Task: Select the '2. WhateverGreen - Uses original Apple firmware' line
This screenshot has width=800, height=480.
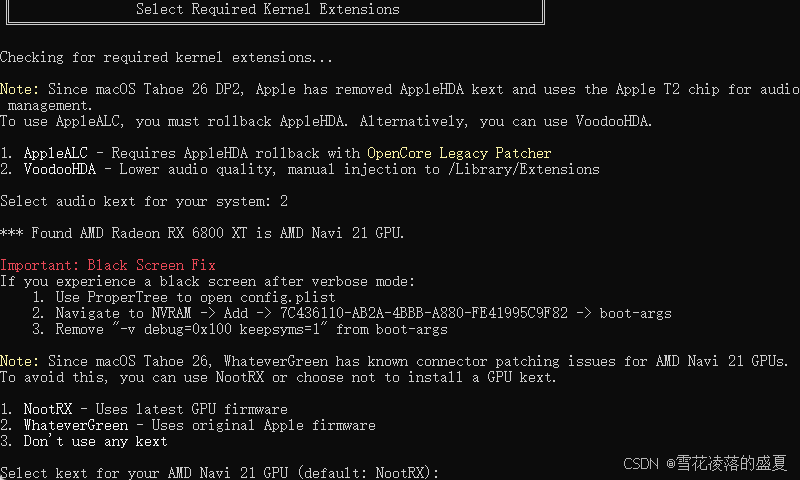Action: click(x=188, y=425)
